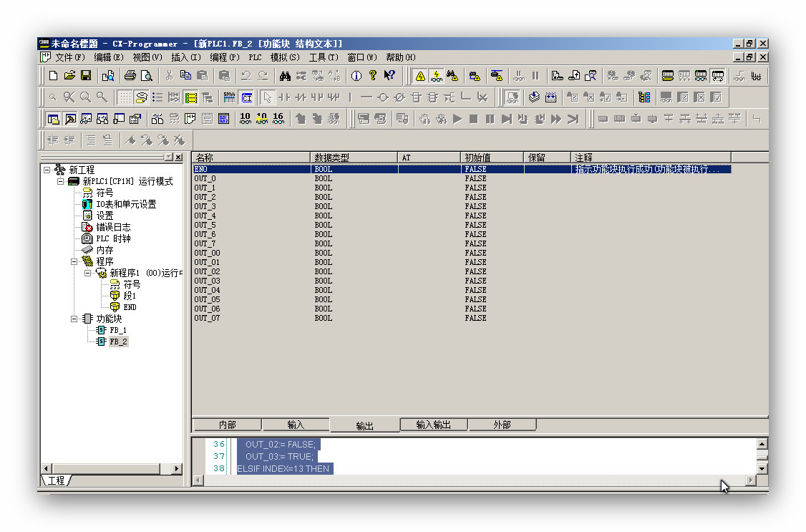
Task: Click the New document icon
Action: tap(53, 75)
